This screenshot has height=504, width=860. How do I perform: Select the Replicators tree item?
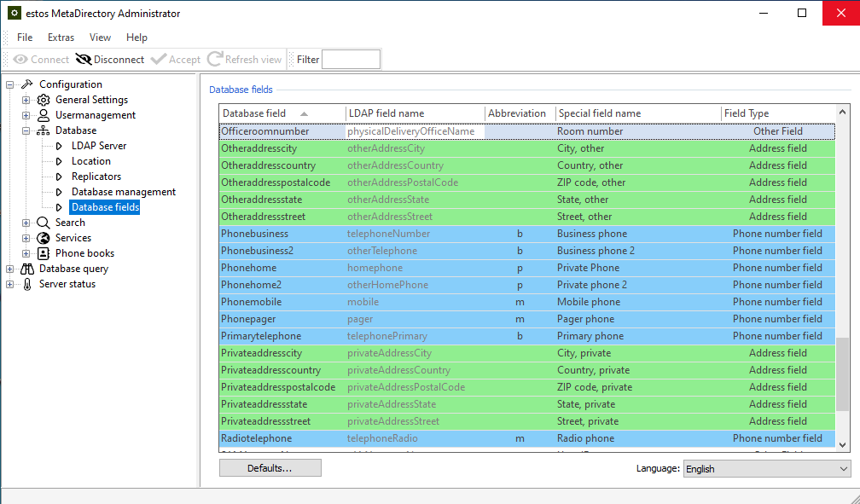click(96, 177)
